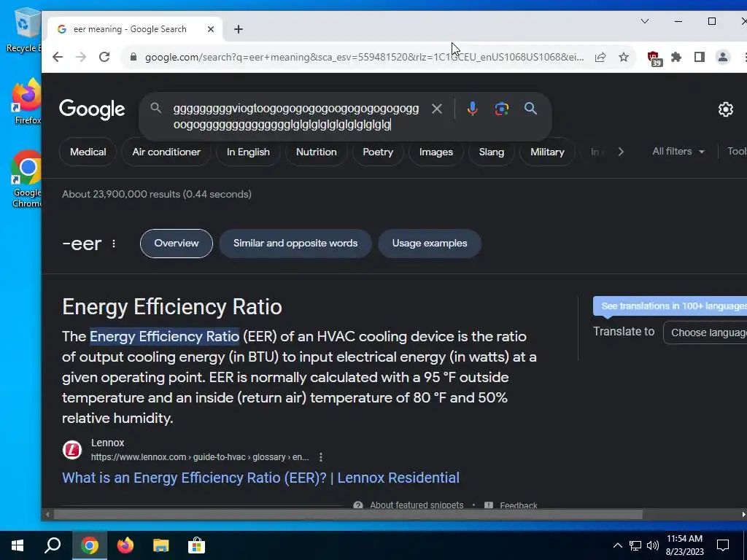Viewport: 747px width, 560px height.
Task: Share this page via address bar icon
Action: coord(600,57)
